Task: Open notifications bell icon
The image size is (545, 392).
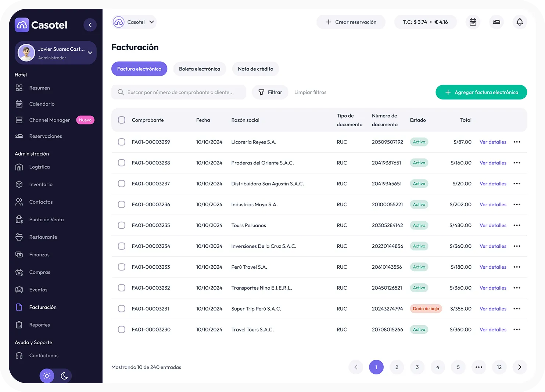Action: point(520,22)
